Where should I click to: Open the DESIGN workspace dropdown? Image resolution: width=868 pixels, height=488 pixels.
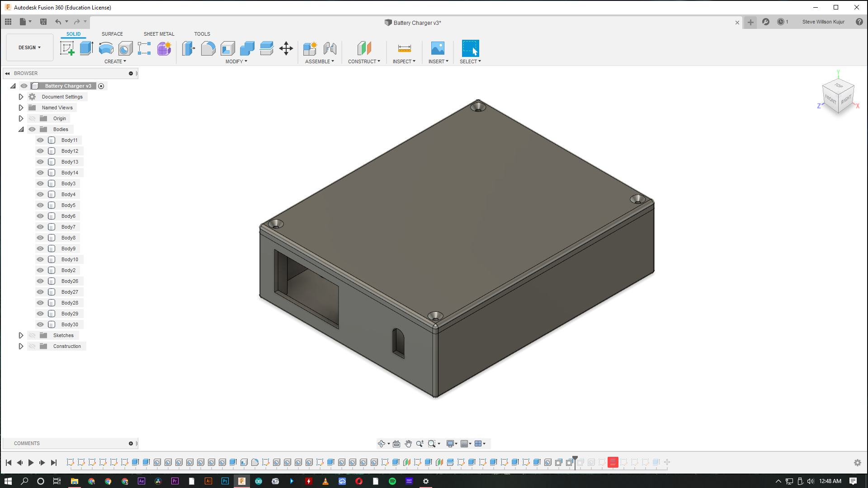tap(29, 47)
